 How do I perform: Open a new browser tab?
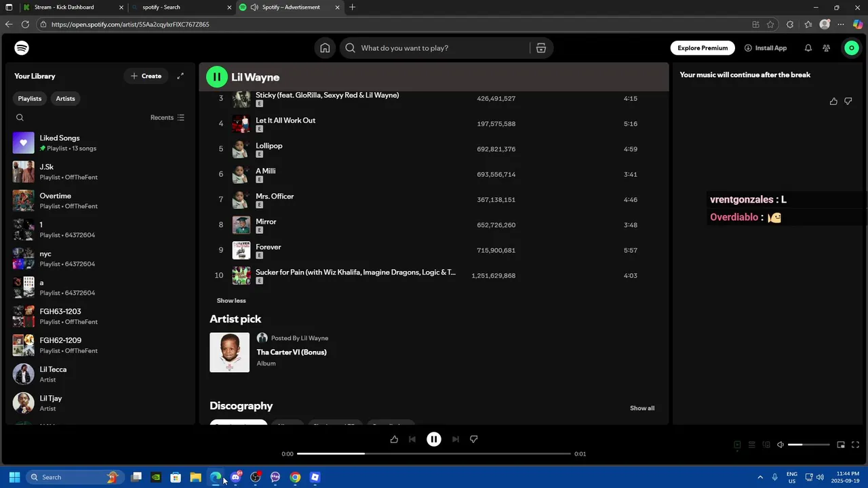[x=352, y=7]
